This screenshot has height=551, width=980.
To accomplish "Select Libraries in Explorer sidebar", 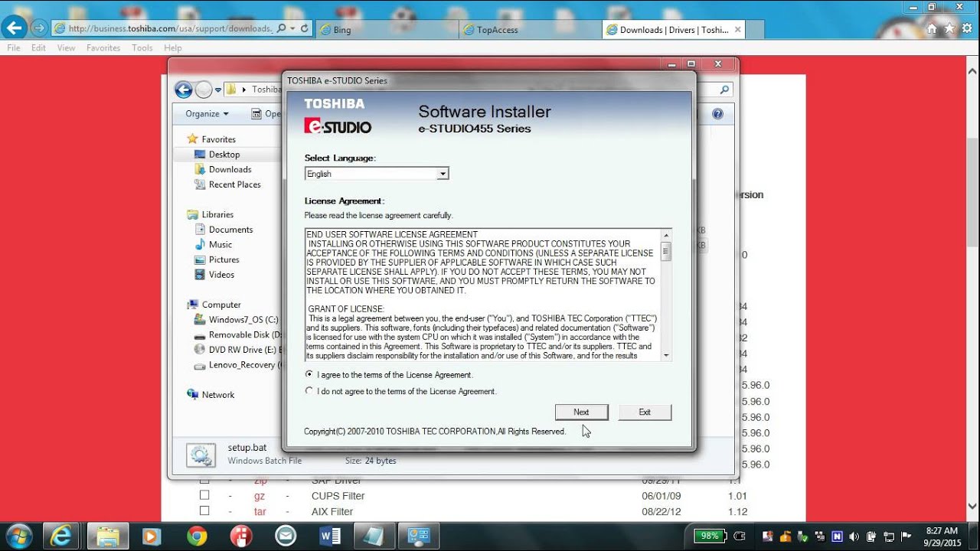I will (x=217, y=214).
